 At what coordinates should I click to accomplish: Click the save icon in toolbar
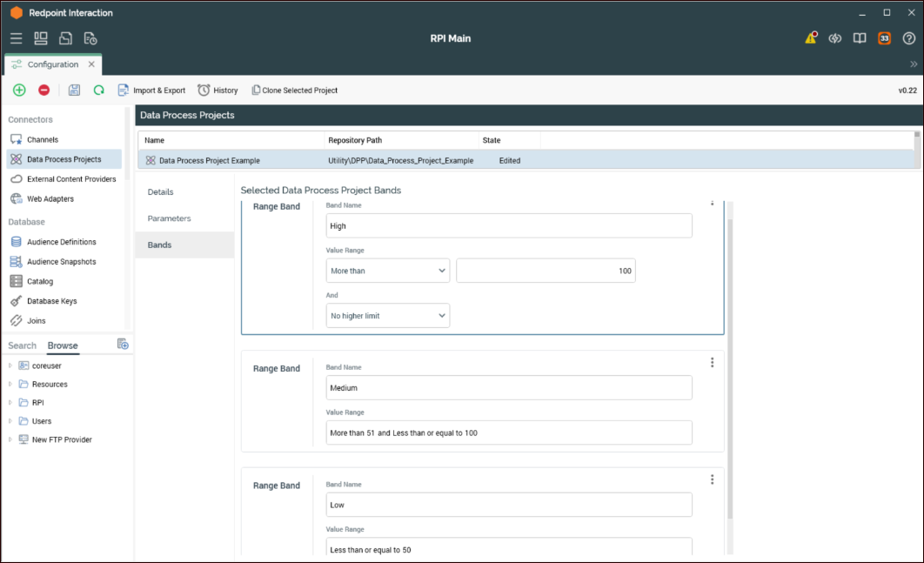click(x=74, y=90)
